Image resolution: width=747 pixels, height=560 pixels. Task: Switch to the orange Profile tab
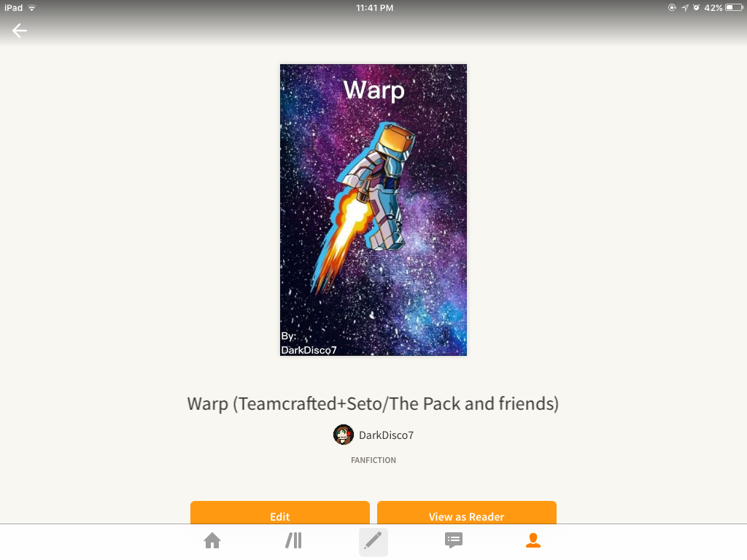pyautogui.click(x=533, y=540)
